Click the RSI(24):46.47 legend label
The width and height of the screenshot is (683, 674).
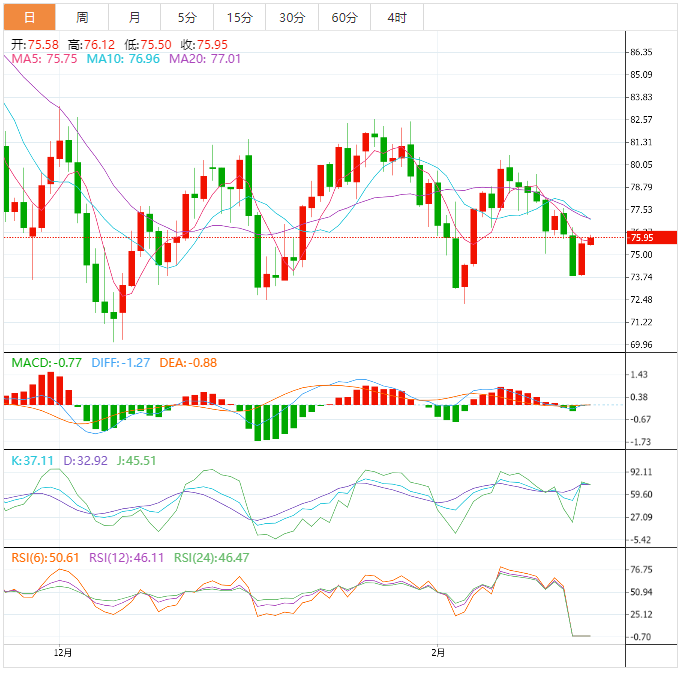[x=212, y=557]
